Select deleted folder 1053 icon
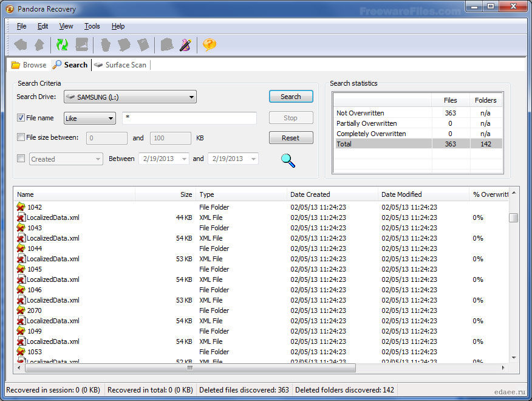The image size is (532, 401). pyautogui.click(x=21, y=352)
